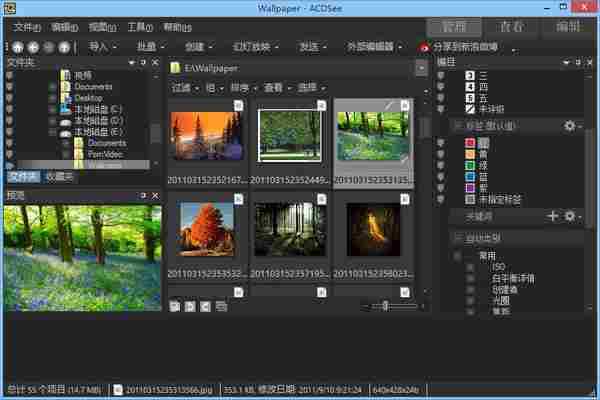Screen dimensions: 600x400
Task: Collapse the 本地磁盘 (E:) tree node
Action: [x=52, y=132]
